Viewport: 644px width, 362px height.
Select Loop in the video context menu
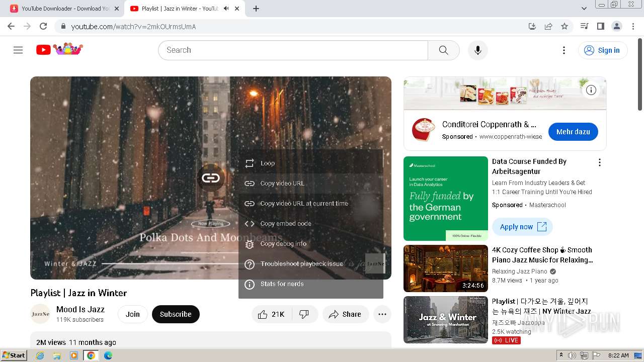coord(311,163)
